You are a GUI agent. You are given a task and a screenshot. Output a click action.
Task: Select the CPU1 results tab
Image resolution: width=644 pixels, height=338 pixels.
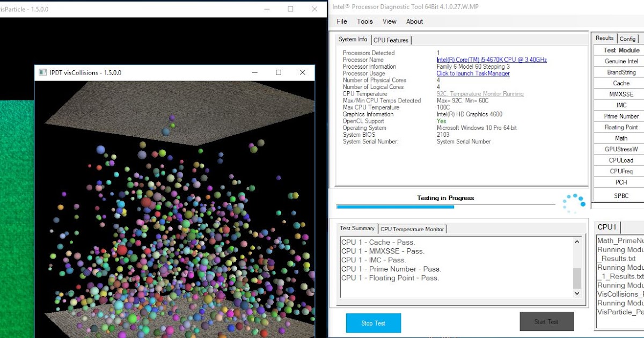607,227
